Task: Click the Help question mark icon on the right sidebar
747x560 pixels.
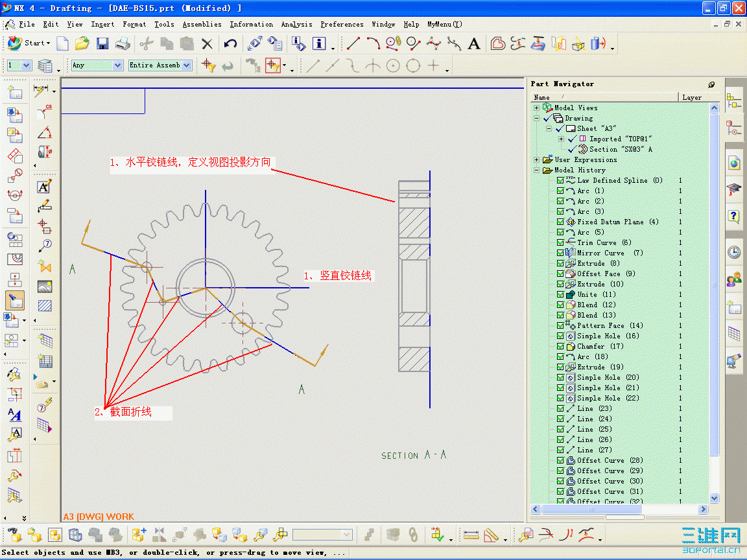Action: tap(734, 216)
